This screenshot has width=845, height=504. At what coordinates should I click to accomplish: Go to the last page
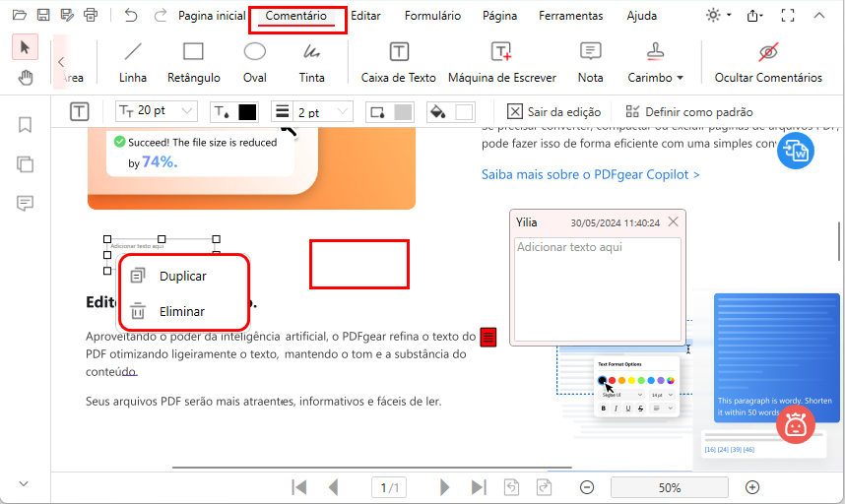pyautogui.click(x=479, y=487)
